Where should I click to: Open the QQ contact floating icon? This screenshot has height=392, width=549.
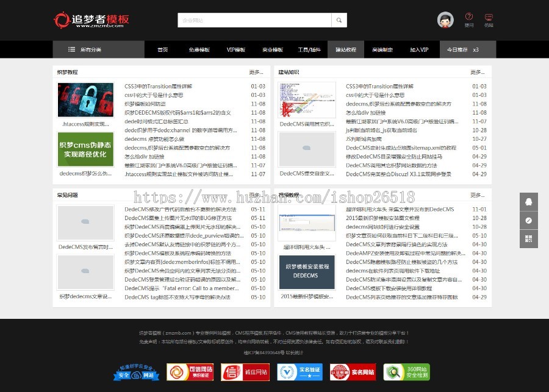(529, 202)
